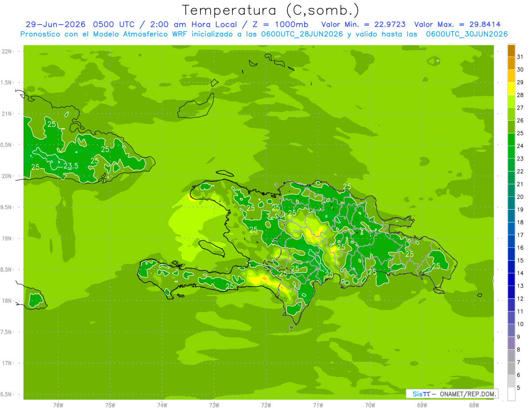Click the "0.5N" latitude axis label
The image size is (532, 411).
tap(7, 145)
